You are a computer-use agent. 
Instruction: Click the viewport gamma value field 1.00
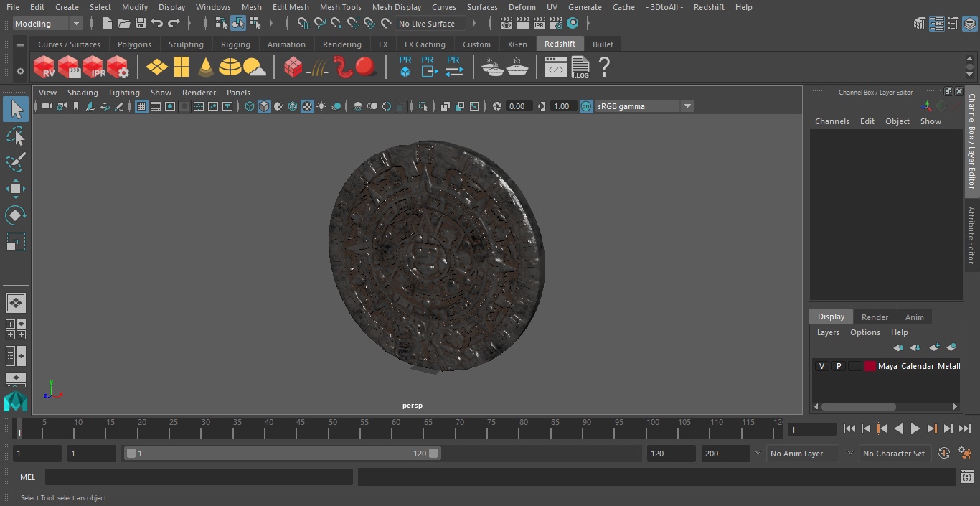[x=563, y=106]
